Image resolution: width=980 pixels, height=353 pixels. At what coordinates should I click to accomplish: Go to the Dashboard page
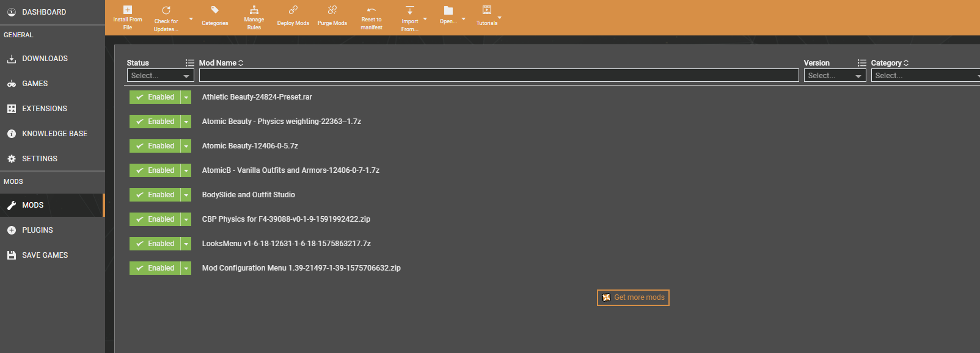pos(53,12)
